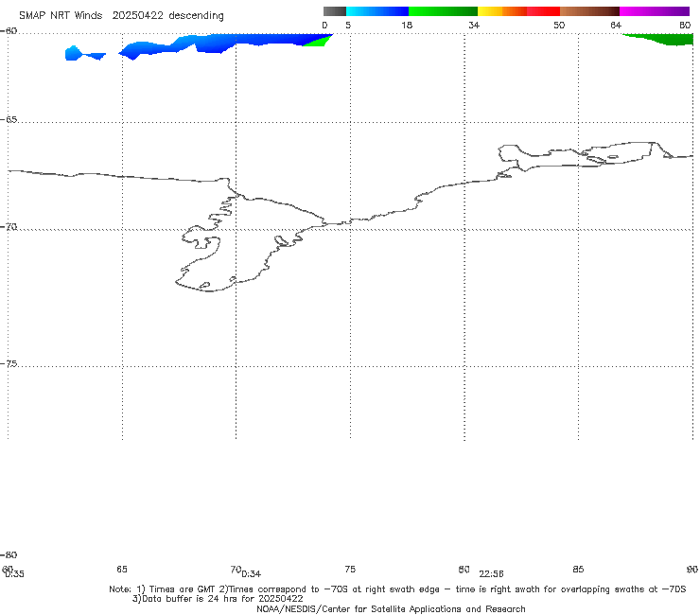
Task: Click the longitude label '65' on the bottom axis
Action: pos(122,569)
